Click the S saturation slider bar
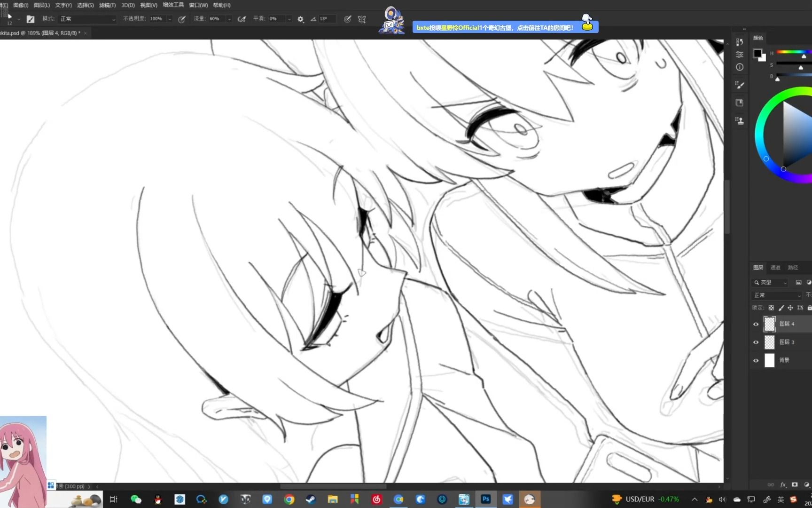This screenshot has height=508, width=812. pos(794,63)
